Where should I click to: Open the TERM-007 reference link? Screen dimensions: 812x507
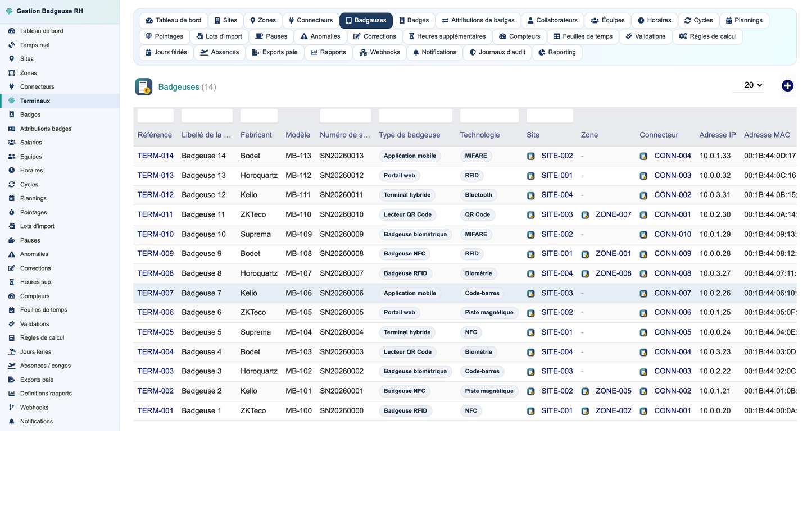pos(156,293)
